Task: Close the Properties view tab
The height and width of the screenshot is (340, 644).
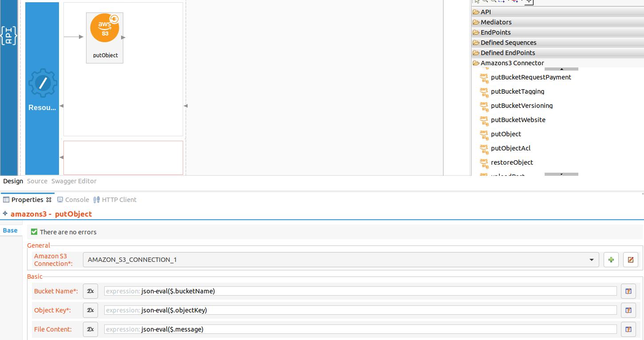Action: coord(49,200)
